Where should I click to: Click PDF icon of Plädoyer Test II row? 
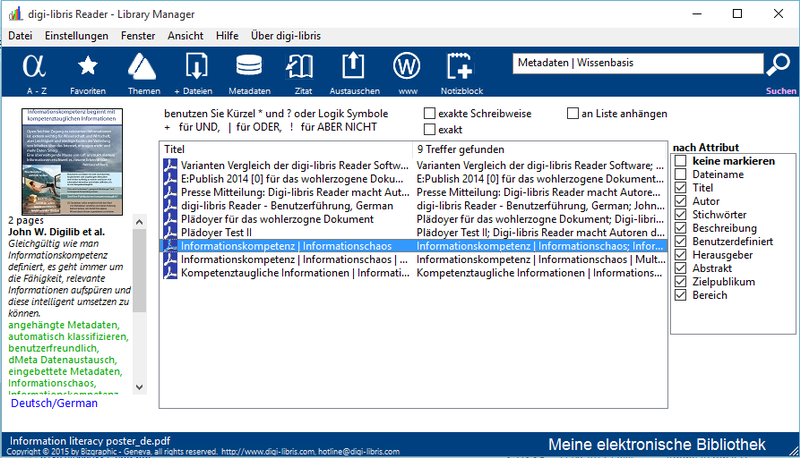pos(170,233)
